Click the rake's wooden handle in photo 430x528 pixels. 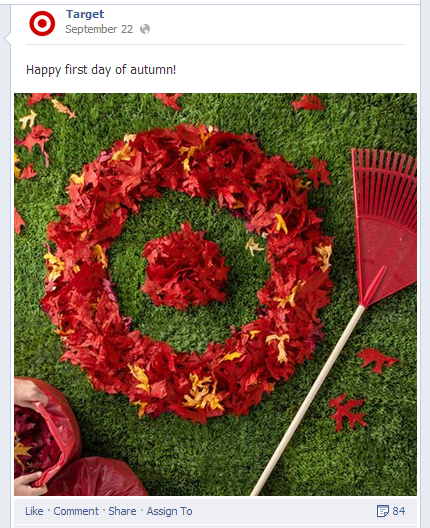tap(308, 400)
